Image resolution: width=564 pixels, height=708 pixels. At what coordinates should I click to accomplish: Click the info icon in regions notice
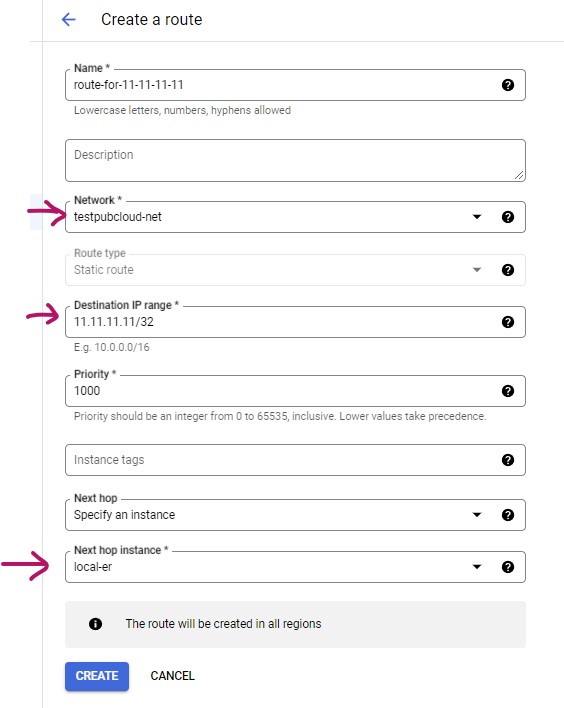coord(95,624)
